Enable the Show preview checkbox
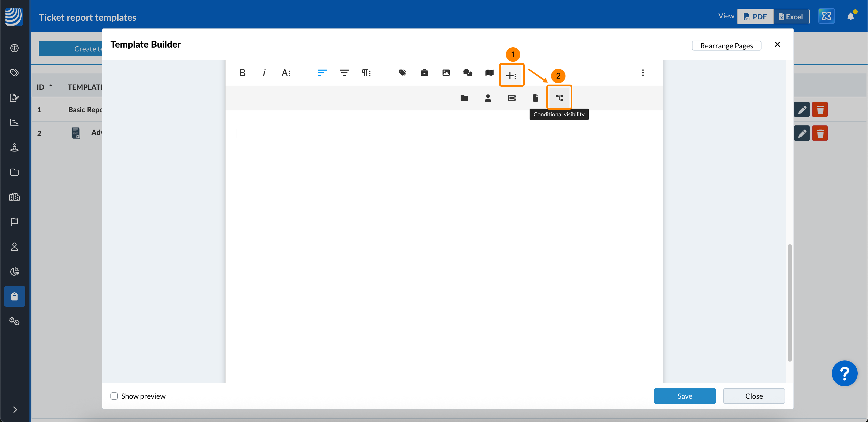Screen dimensions: 868x422 point(114,396)
